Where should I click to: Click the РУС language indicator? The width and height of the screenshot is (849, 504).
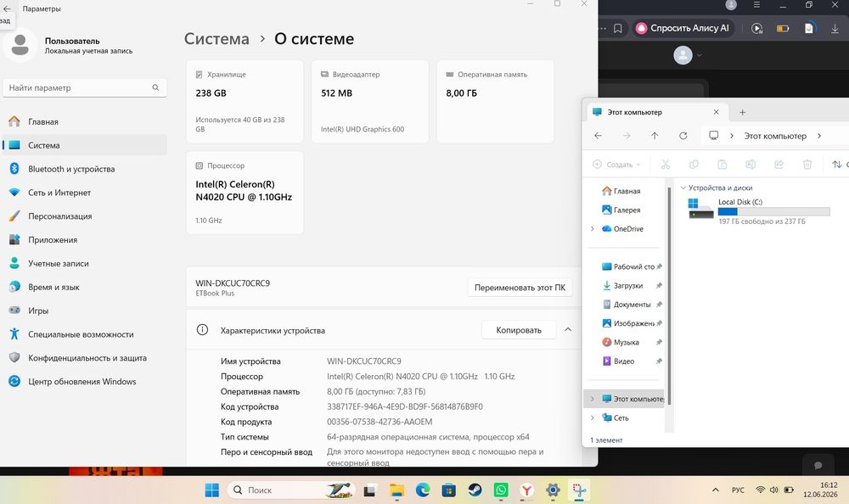(x=738, y=490)
